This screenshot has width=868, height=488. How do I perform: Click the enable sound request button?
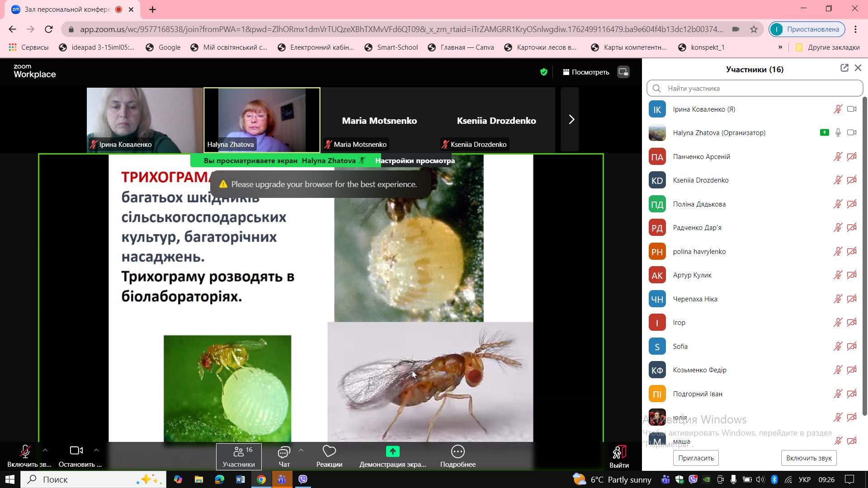coord(809,458)
